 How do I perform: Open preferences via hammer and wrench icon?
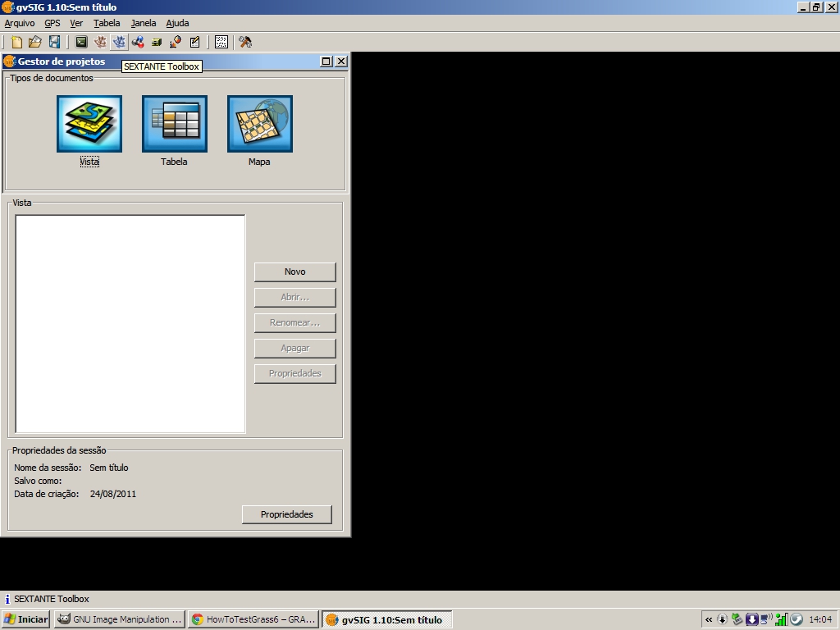(244, 42)
